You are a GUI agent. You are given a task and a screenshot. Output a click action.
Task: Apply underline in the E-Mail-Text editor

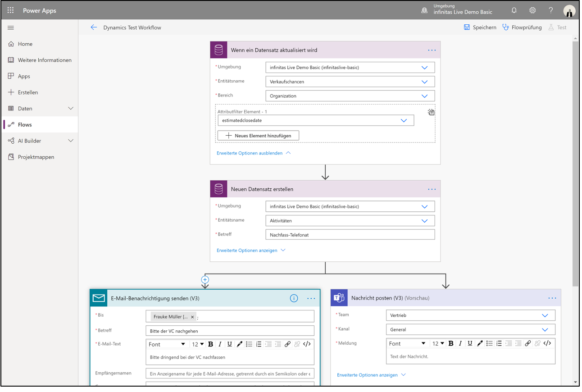[229, 344]
